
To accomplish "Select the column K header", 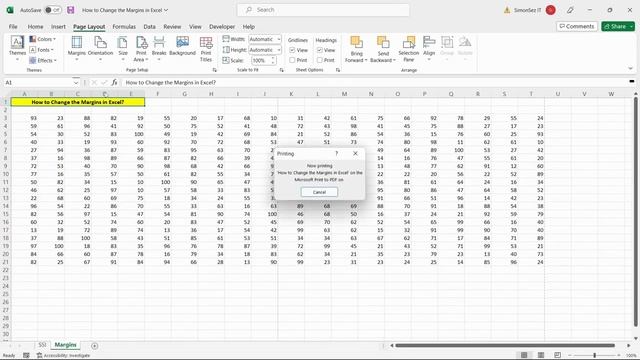I will click(291, 94).
